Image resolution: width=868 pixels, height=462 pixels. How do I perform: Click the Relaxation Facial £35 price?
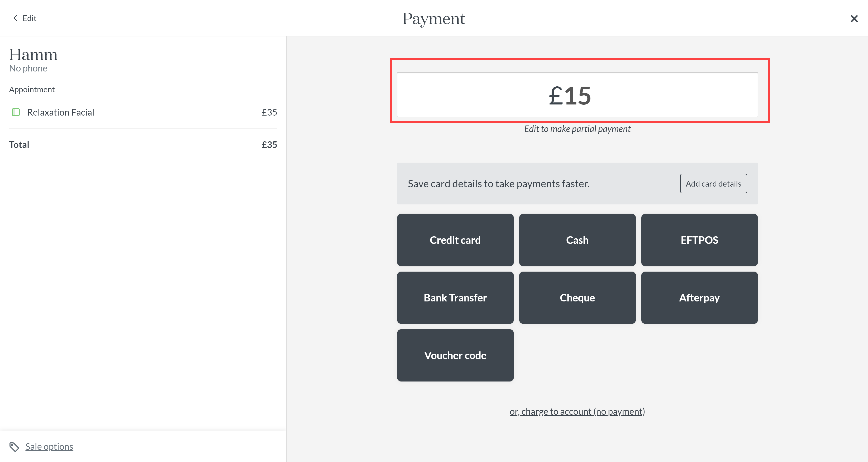coord(269,112)
